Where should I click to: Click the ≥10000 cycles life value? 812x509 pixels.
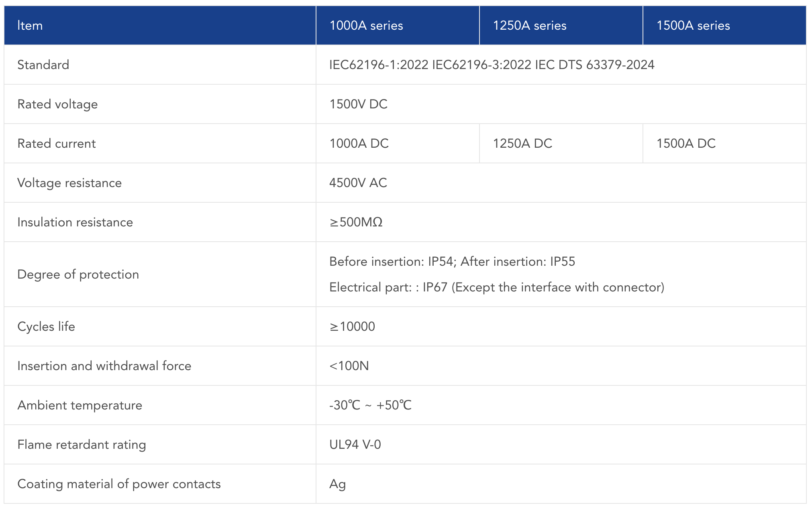point(352,326)
